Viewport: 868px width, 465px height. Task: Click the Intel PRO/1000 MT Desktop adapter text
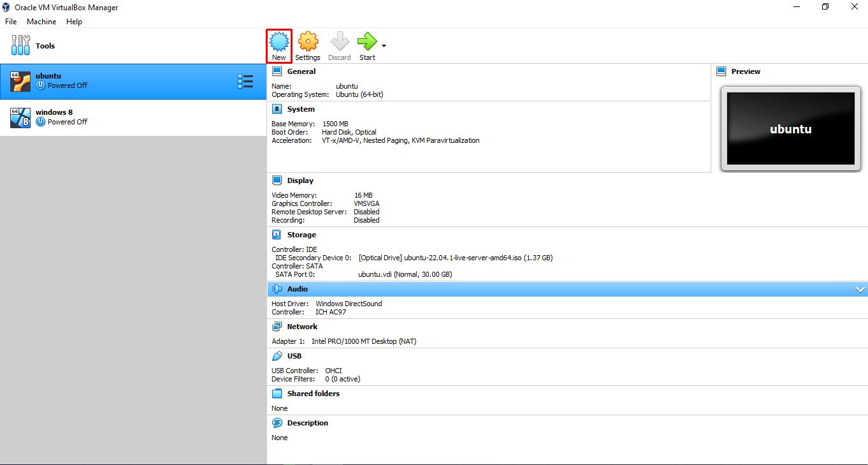point(364,341)
